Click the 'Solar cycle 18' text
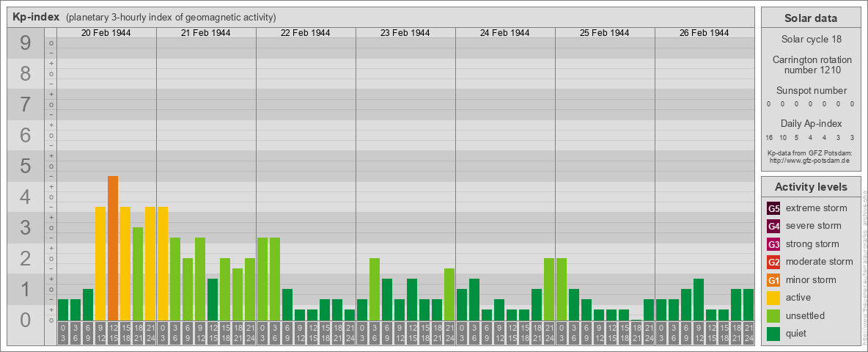This screenshot has width=868, height=352. 811,40
